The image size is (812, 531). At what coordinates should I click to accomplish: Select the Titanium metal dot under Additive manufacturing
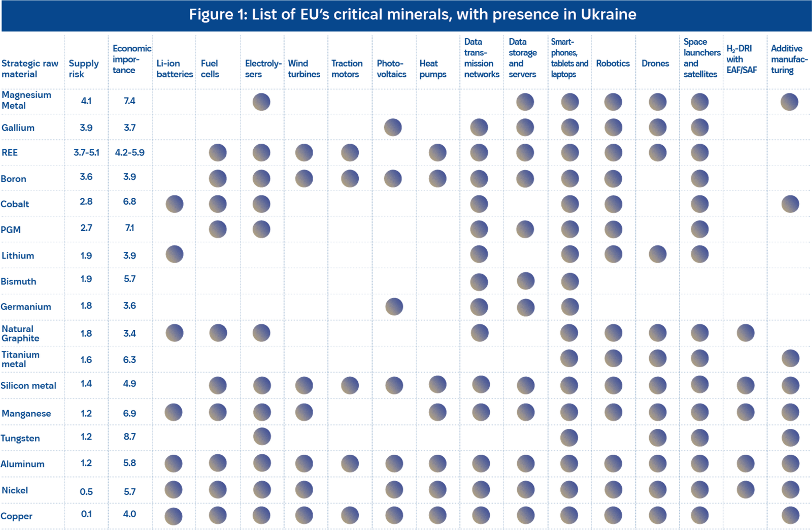(790, 358)
